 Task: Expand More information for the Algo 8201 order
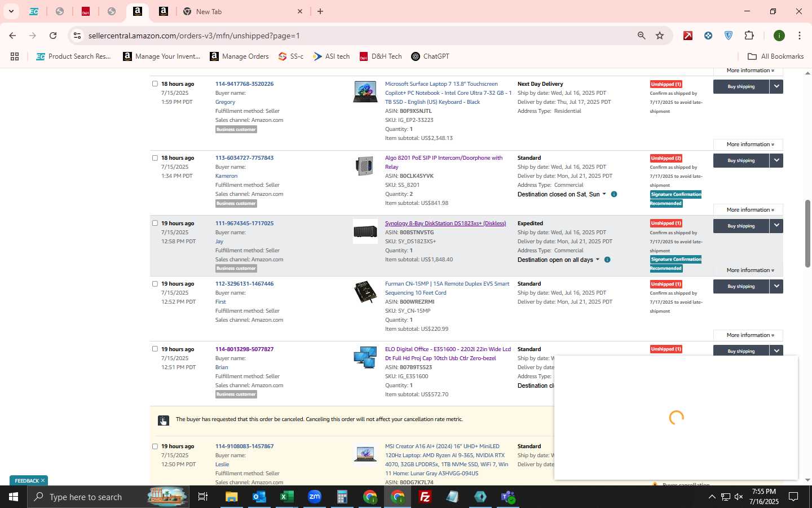(x=748, y=210)
